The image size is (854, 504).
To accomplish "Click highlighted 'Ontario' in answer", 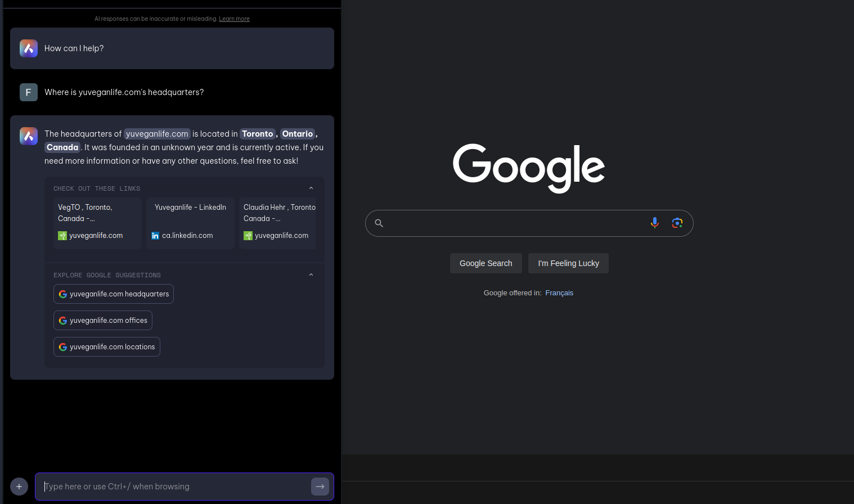I will point(298,134).
